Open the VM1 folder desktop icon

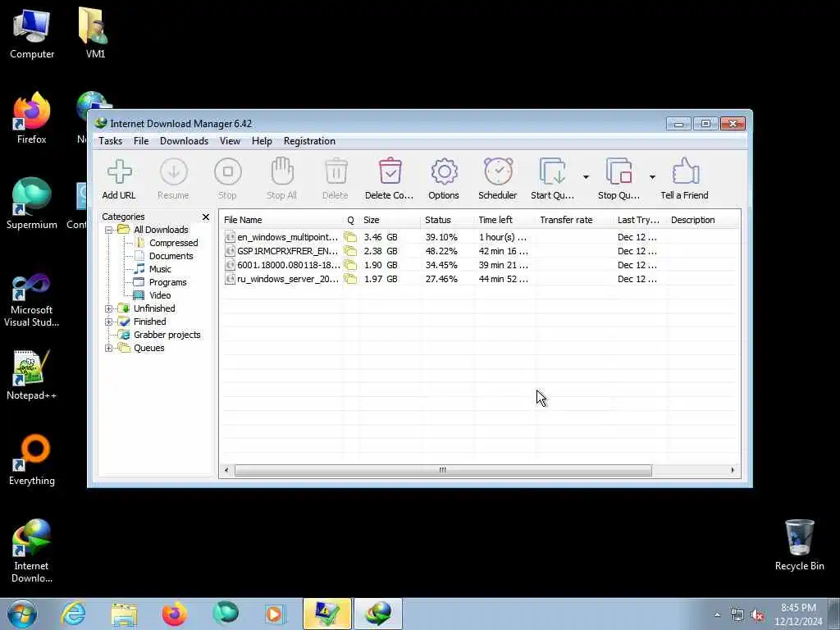coord(95,33)
